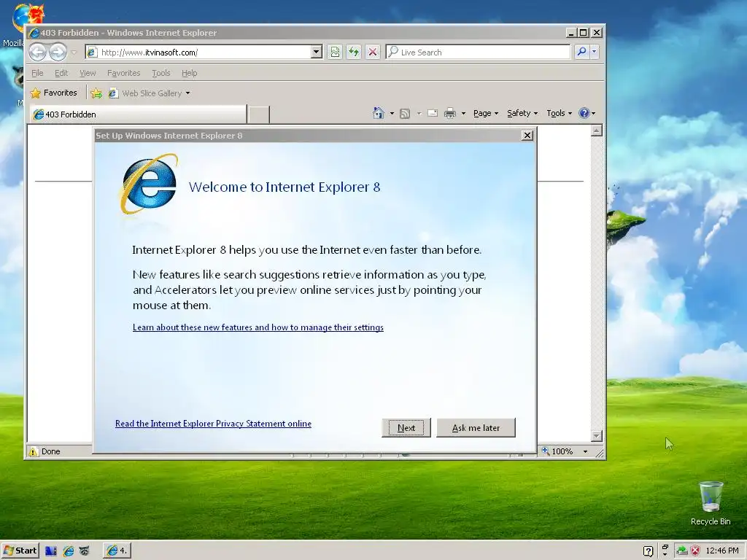The height and width of the screenshot is (560, 747).
Task: Select the 403 Forbidden tab
Action: click(138, 114)
